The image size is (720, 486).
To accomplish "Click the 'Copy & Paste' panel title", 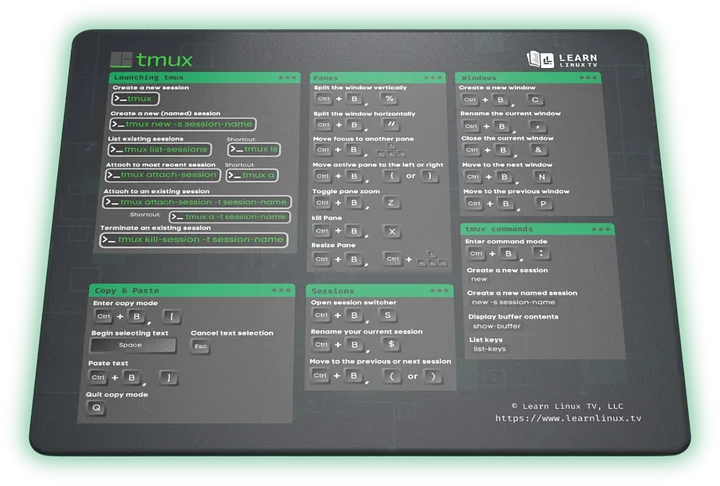I will click(127, 290).
